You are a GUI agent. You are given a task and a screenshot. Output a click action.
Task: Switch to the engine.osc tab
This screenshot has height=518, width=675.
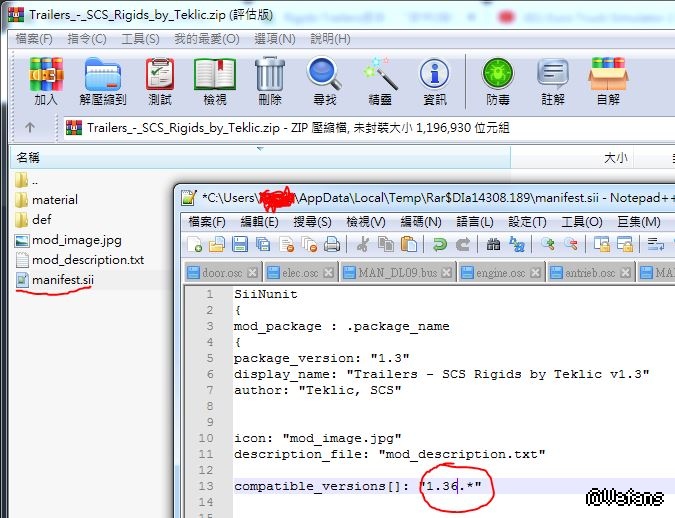(501, 273)
